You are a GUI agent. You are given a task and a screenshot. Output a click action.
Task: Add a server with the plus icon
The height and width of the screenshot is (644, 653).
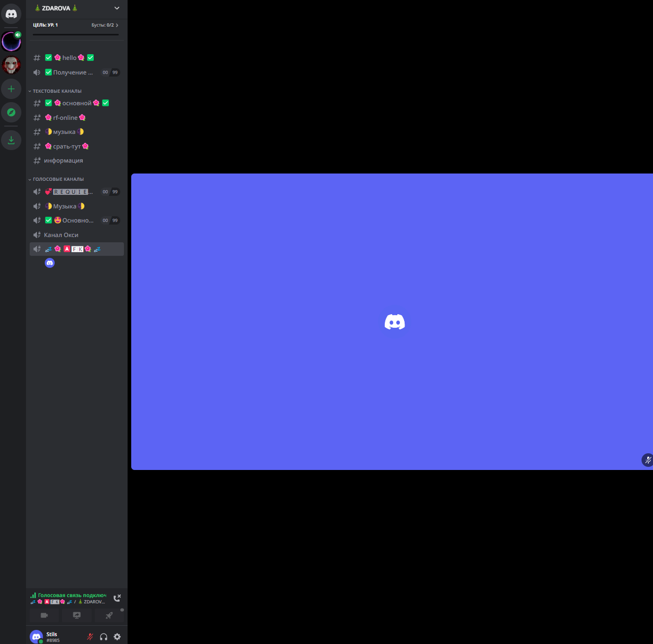(11, 89)
